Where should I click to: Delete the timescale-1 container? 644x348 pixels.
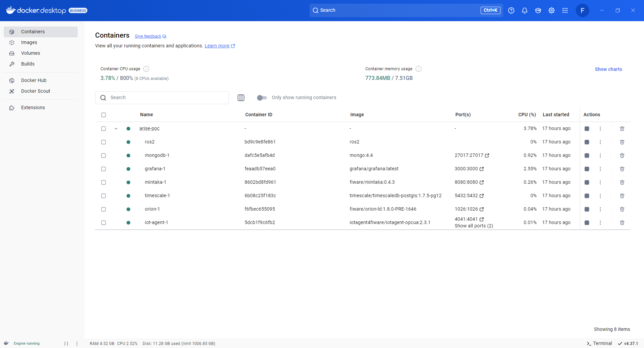tap(622, 196)
